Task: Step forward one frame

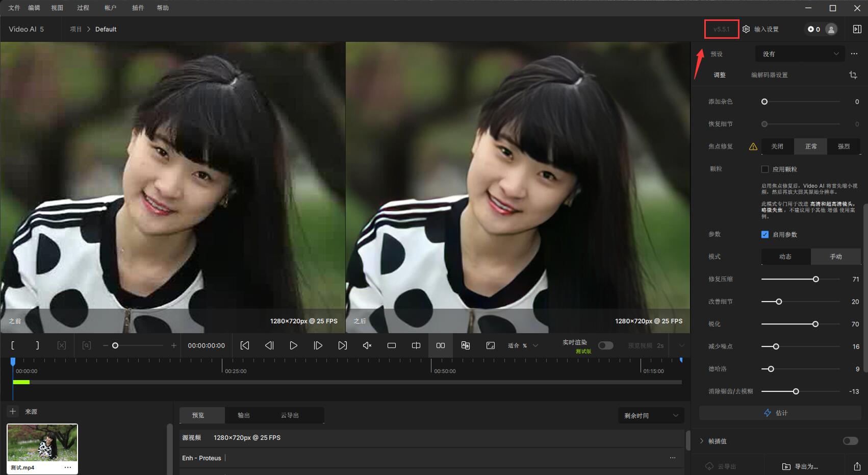Action: 318,345
